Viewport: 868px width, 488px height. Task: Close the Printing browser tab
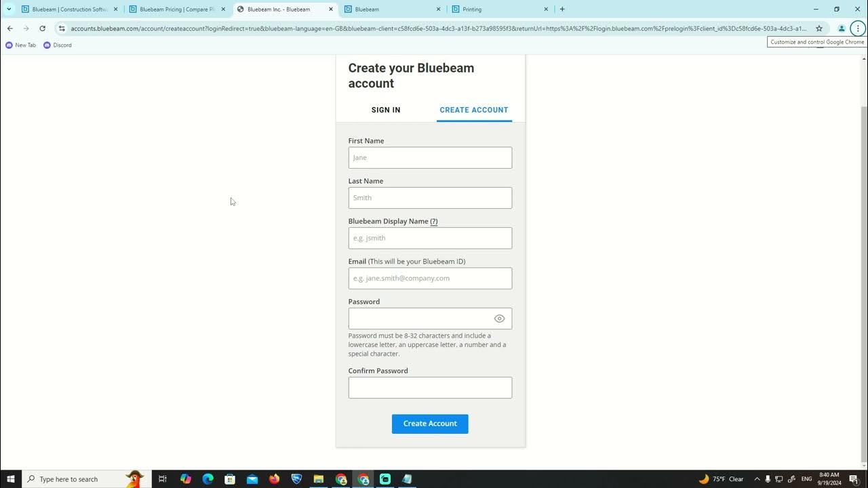pos(546,9)
